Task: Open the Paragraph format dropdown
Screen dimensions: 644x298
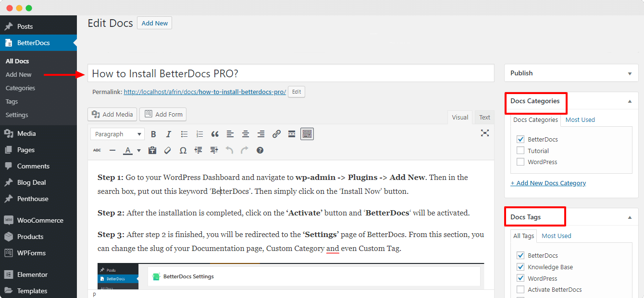Action: tap(117, 134)
